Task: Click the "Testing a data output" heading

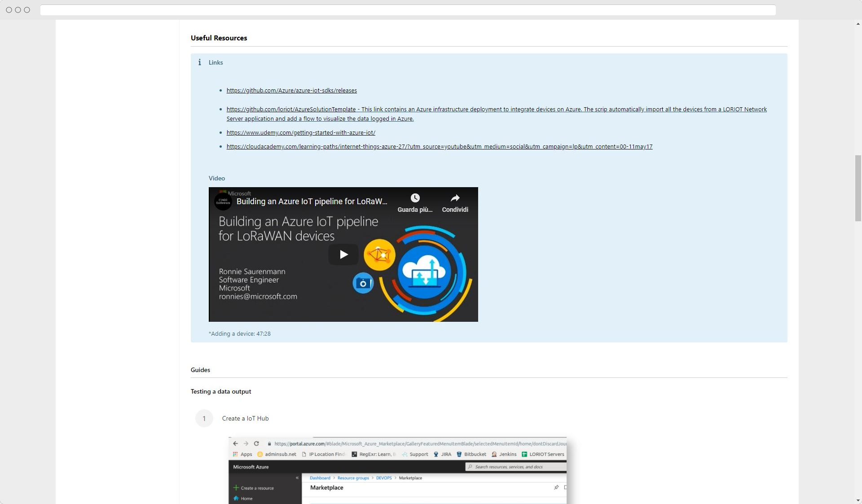Action: (x=221, y=391)
